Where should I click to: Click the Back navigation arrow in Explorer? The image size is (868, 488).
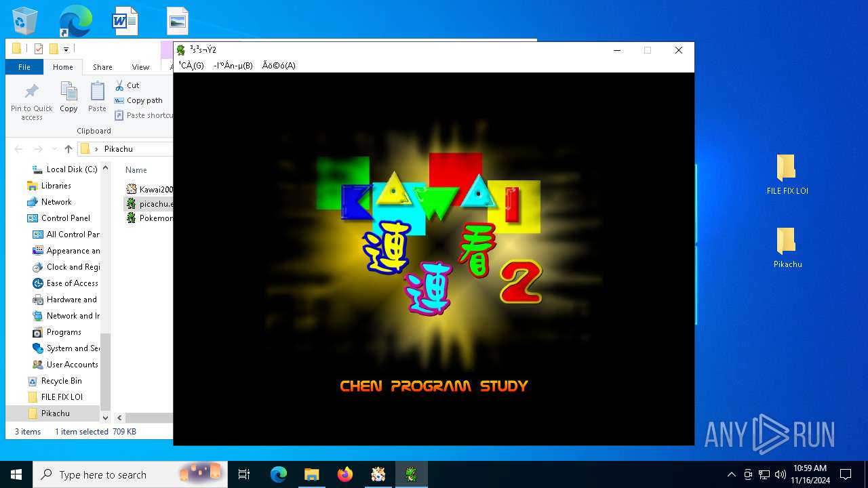point(18,149)
